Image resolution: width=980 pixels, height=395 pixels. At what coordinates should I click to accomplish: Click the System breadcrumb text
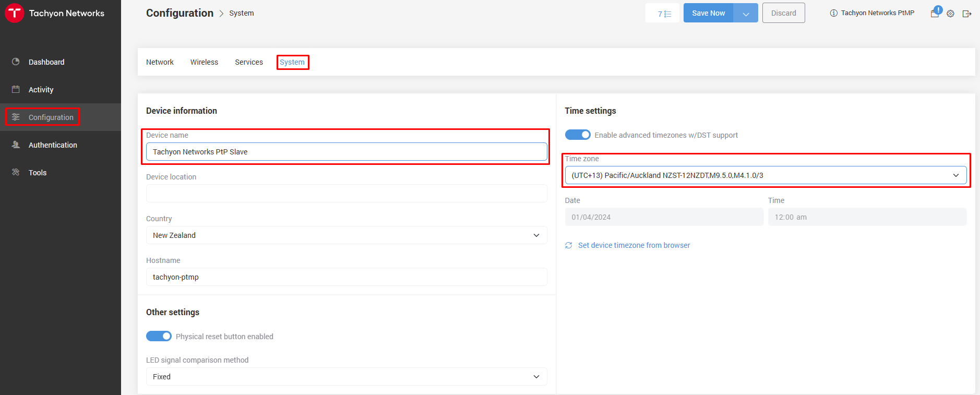(242, 13)
